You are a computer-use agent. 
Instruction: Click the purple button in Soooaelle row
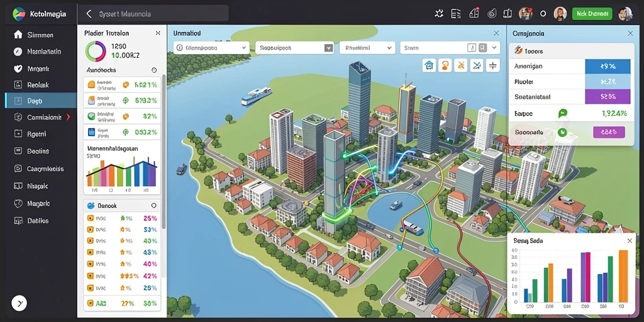(x=609, y=132)
